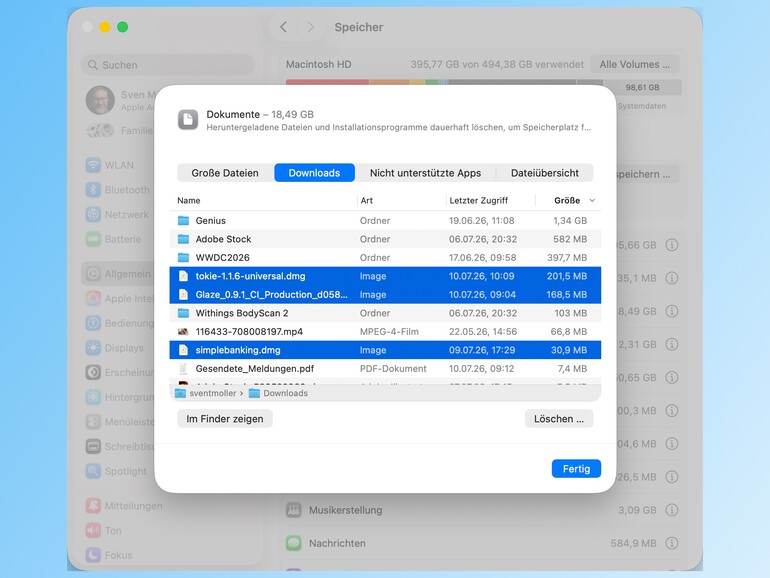Click the Adobe Stock folder icon
Screen dimensions: 770x578
[183, 239]
